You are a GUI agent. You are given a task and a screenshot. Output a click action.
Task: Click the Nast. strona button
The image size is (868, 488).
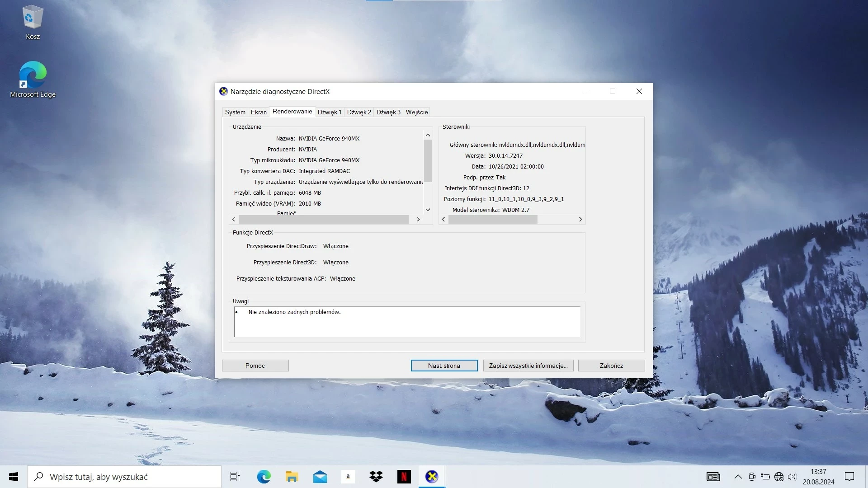click(444, 366)
